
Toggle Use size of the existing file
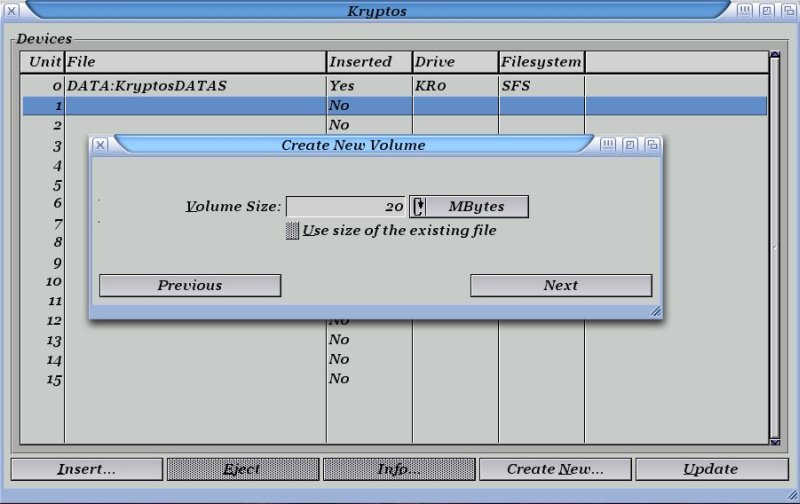(292, 231)
